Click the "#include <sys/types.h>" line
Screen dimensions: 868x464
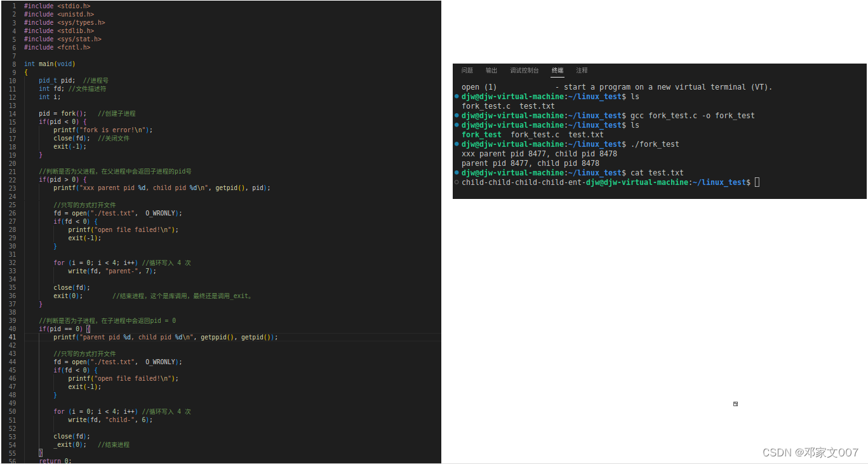click(x=65, y=23)
